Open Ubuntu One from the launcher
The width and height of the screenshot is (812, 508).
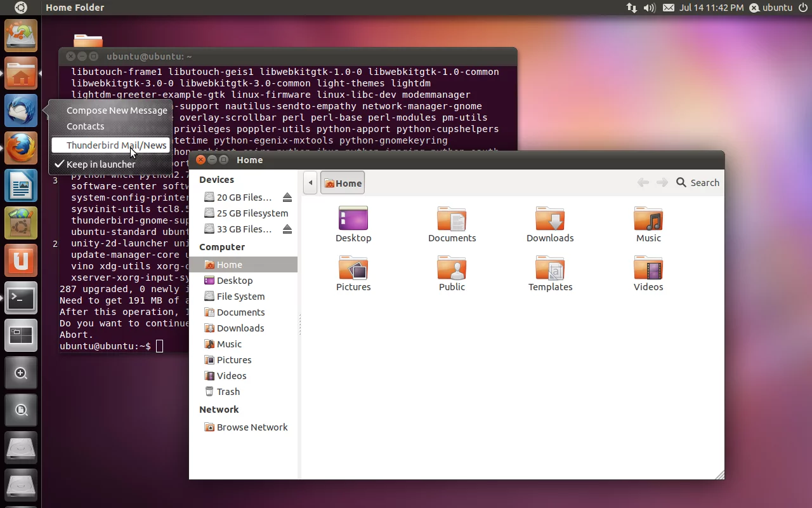click(x=21, y=260)
